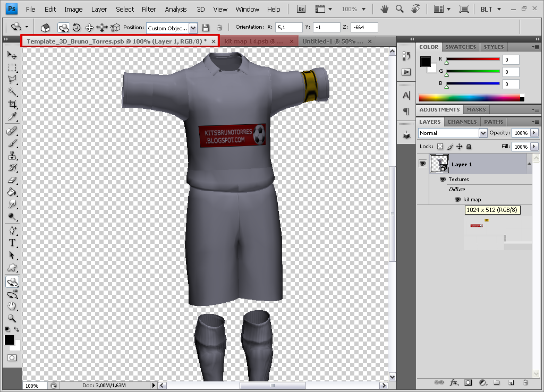Click the Add layer style fx icon
The width and height of the screenshot is (544, 392).
point(453,382)
